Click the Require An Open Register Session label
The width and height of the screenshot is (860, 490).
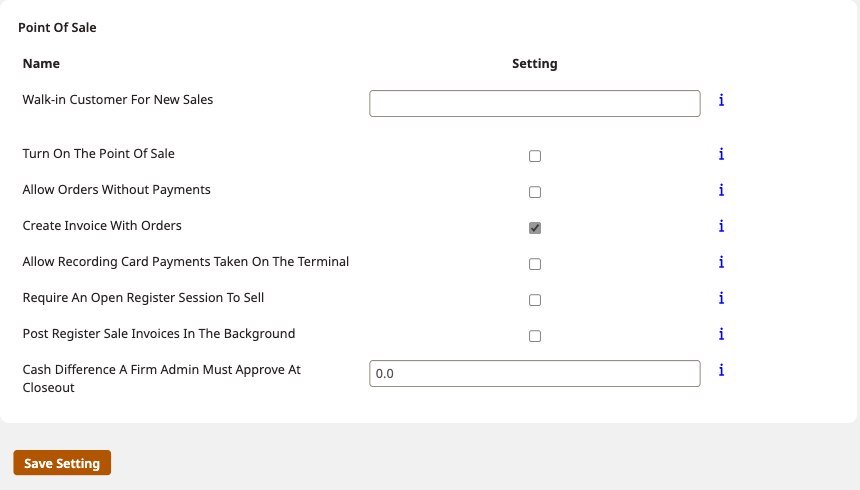pos(143,298)
